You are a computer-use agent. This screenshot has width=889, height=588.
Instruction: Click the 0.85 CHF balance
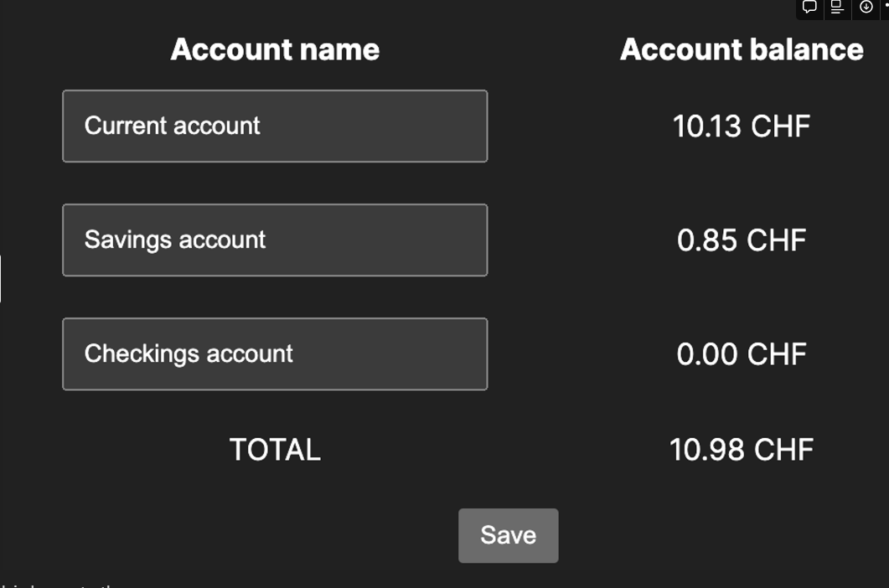tap(741, 240)
